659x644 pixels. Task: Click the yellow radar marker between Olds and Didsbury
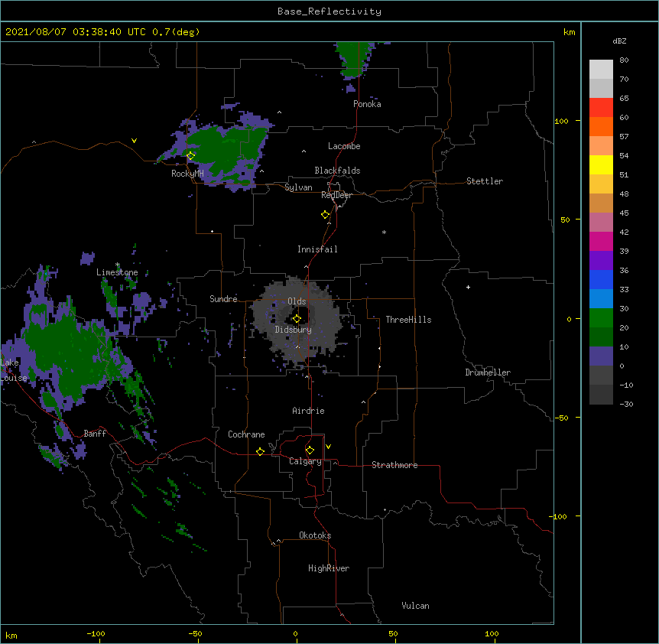297,318
